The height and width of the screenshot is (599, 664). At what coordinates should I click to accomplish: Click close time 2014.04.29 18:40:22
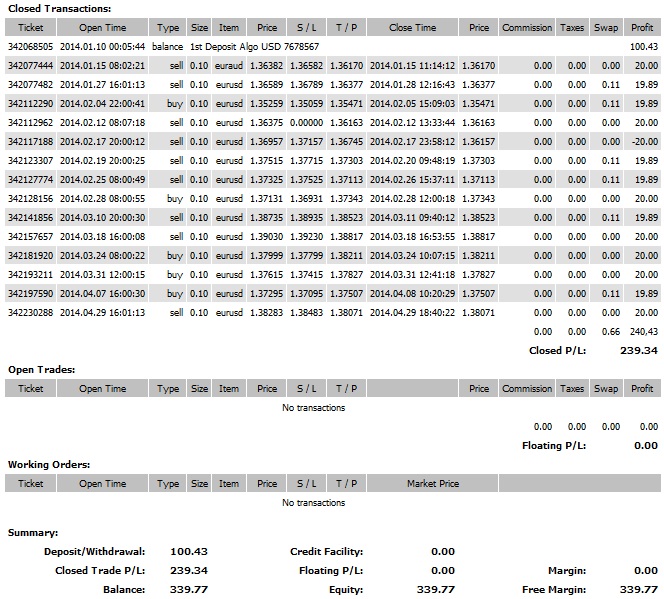tap(412, 313)
